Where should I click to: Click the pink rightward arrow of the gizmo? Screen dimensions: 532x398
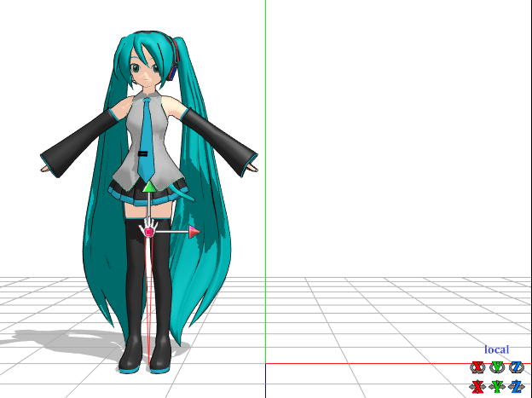pyautogui.click(x=194, y=232)
